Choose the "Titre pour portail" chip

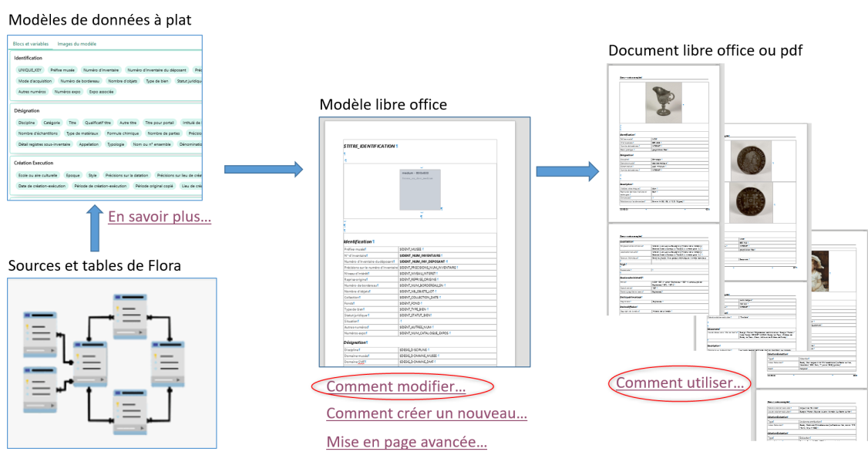pyautogui.click(x=160, y=123)
